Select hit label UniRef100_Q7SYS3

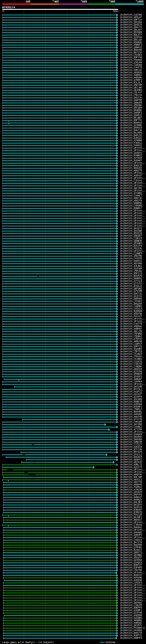pos(131,284)
